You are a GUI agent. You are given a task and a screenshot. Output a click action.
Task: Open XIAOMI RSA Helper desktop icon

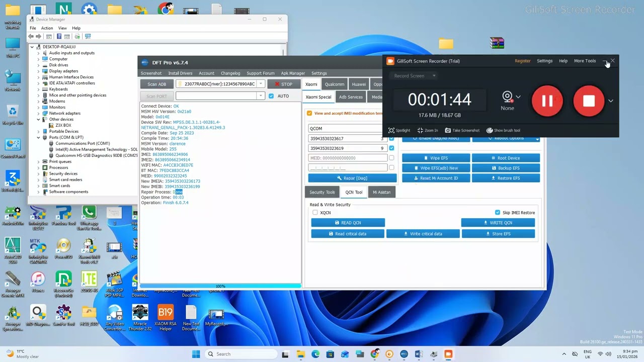point(166,318)
